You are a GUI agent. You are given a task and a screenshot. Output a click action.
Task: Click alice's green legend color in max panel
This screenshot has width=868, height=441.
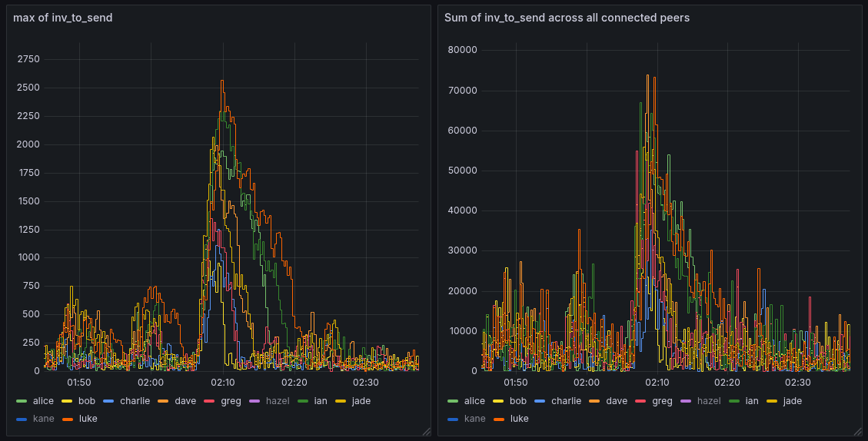point(22,401)
